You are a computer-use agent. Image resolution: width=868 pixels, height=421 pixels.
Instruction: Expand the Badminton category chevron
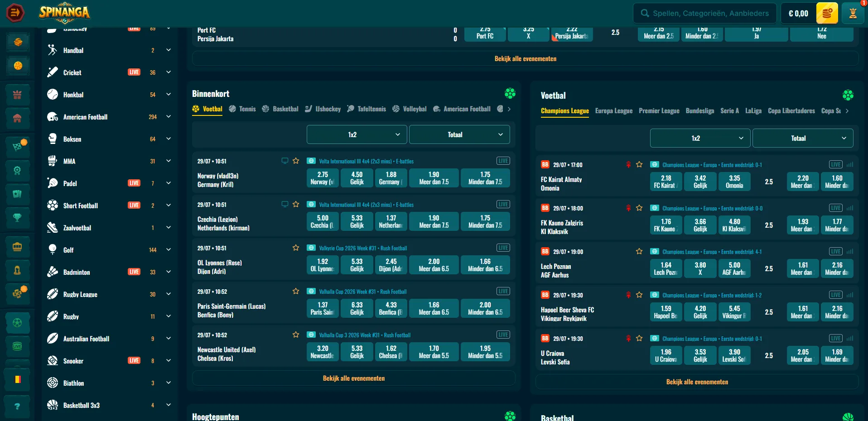(x=169, y=272)
